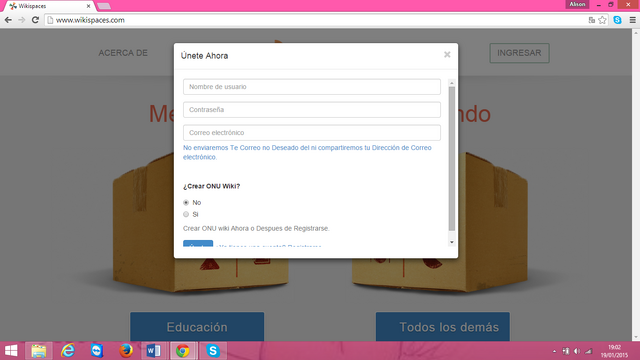Viewport: 640px width, 360px height.
Task: Click the dialog scrollbar up arrow
Action: pyautogui.click(x=452, y=83)
